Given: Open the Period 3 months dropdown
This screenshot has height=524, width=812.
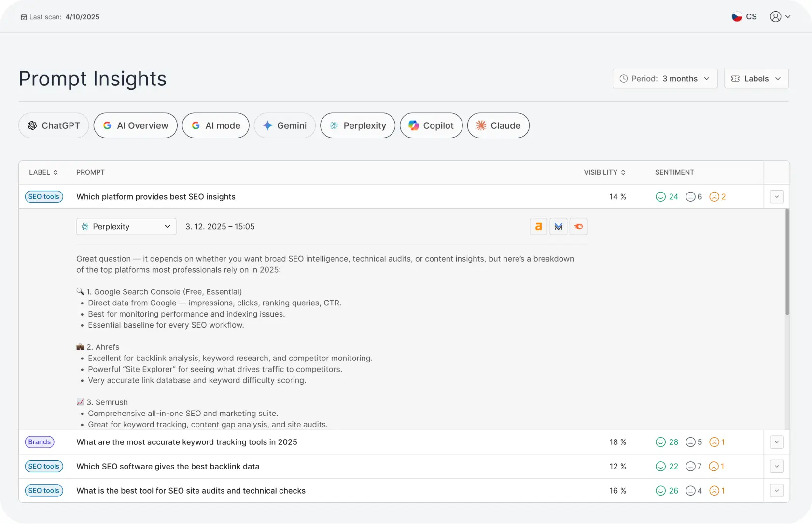Looking at the screenshot, I should [x=665, y=79].
